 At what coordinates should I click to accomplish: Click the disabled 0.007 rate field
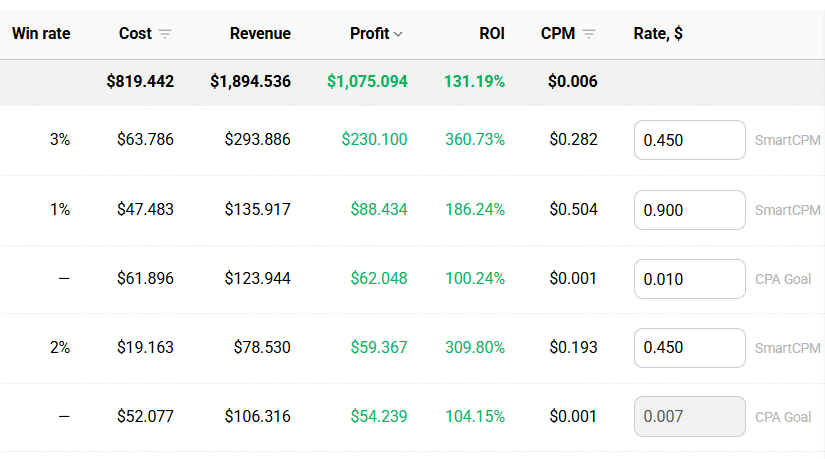(690, 417)
